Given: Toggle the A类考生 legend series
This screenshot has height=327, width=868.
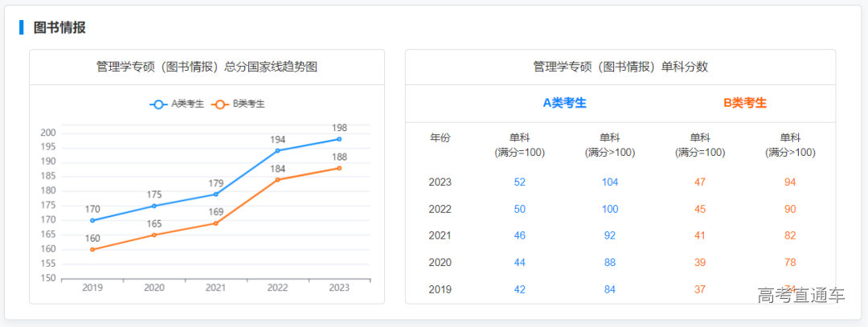Looking at the screenshot, I should click(x=177, y=104).
